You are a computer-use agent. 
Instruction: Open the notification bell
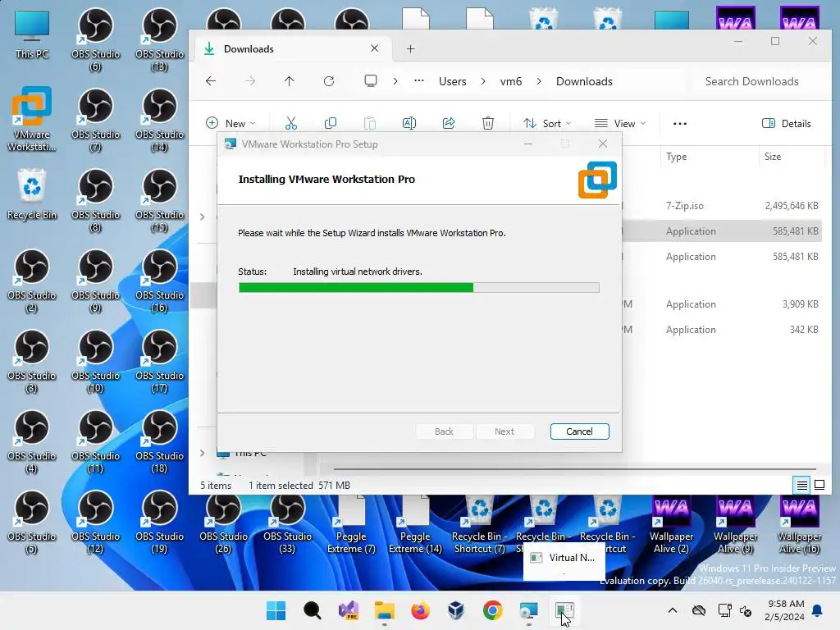click(818, 610)
